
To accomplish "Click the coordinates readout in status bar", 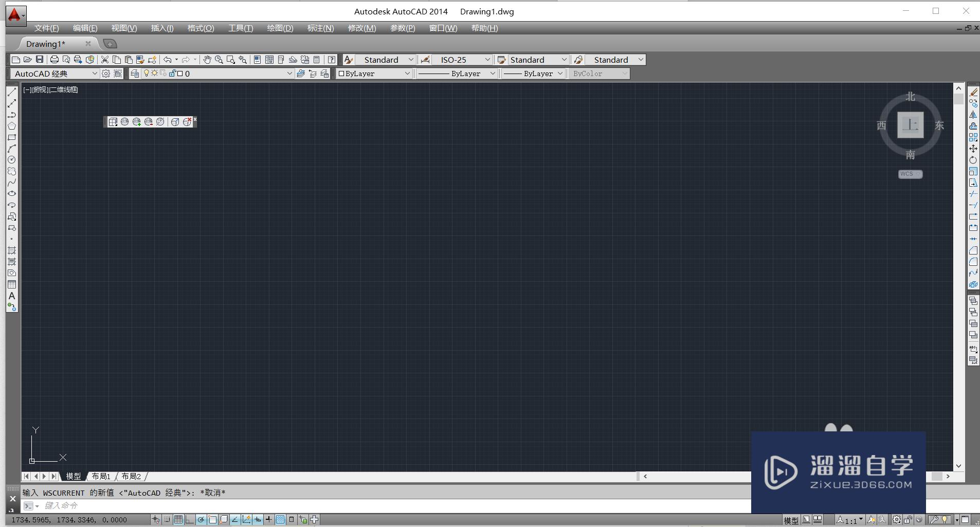I will 69,520.
